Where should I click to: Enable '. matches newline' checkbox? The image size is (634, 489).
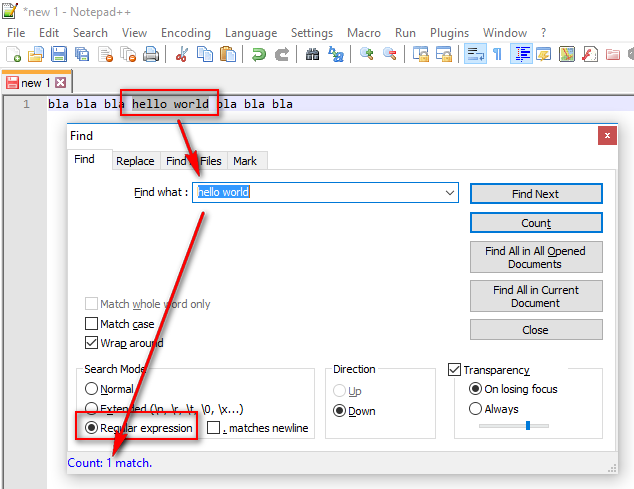pyautogui.click(x=213, y=428)
